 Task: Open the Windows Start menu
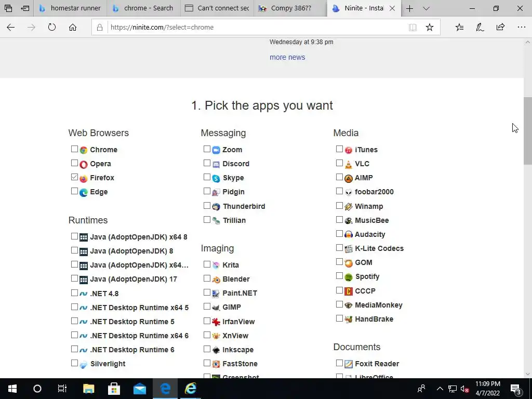(x=12, y=389)
